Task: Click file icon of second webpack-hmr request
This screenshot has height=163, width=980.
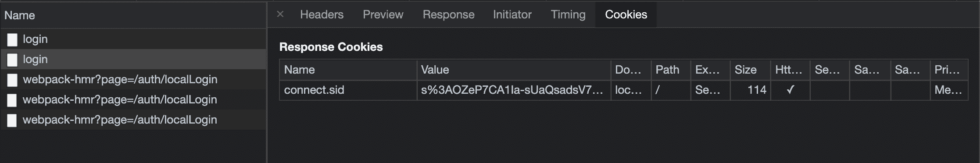Action: tap(12, 100)
